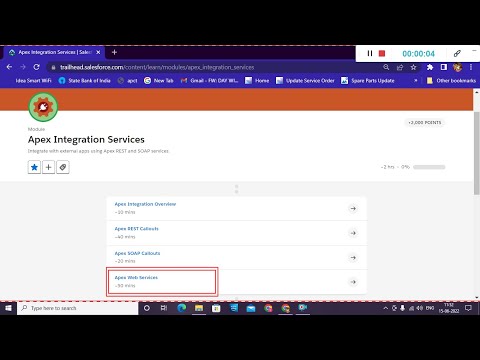The width and height of the screenshot is (480, 360).
Task: Click the share page icon in address bar
Action: coord(400,67)
